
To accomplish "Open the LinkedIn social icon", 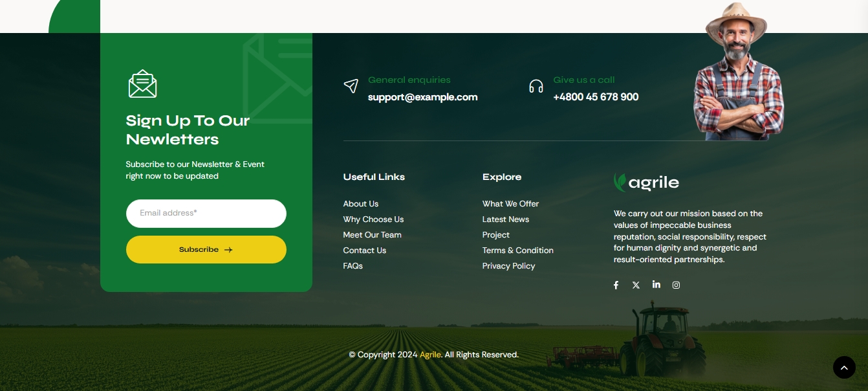I will [656, 285].
